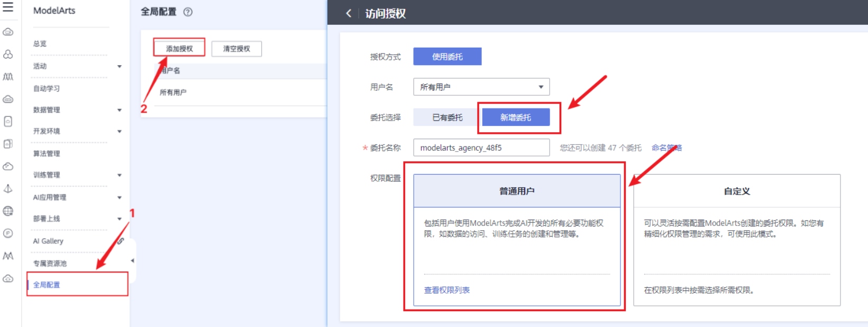Expand the AI应用管理 menu arrow
This screenshot has width=868, height=327.
(x=120, y=197)
